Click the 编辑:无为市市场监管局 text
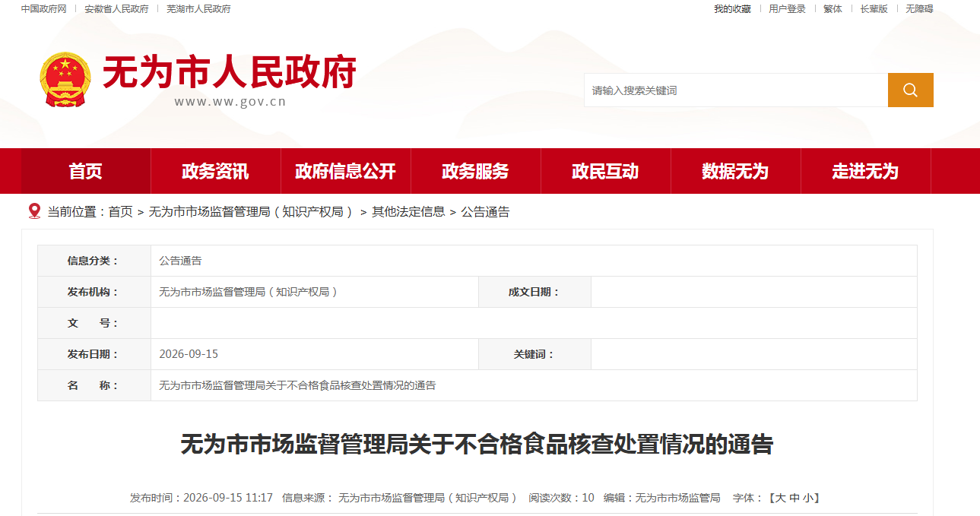The height and width of the screenshot is (516, 980). point(662,498)
